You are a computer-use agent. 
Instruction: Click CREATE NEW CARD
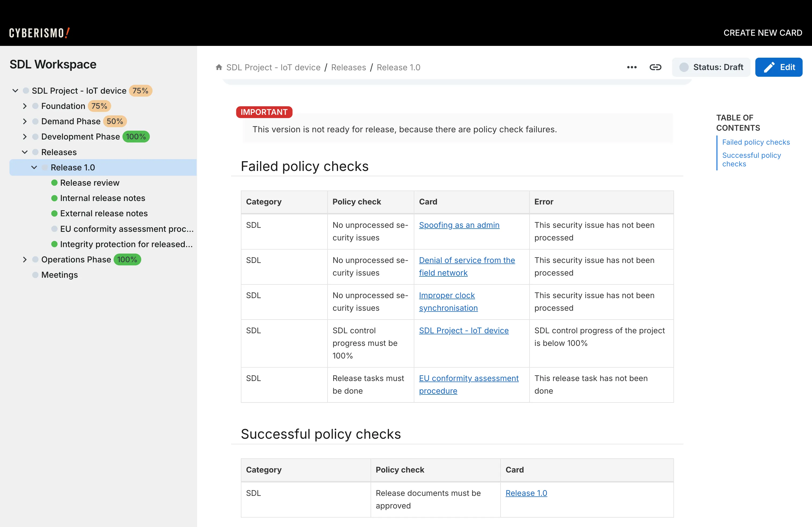pos(763,33)
